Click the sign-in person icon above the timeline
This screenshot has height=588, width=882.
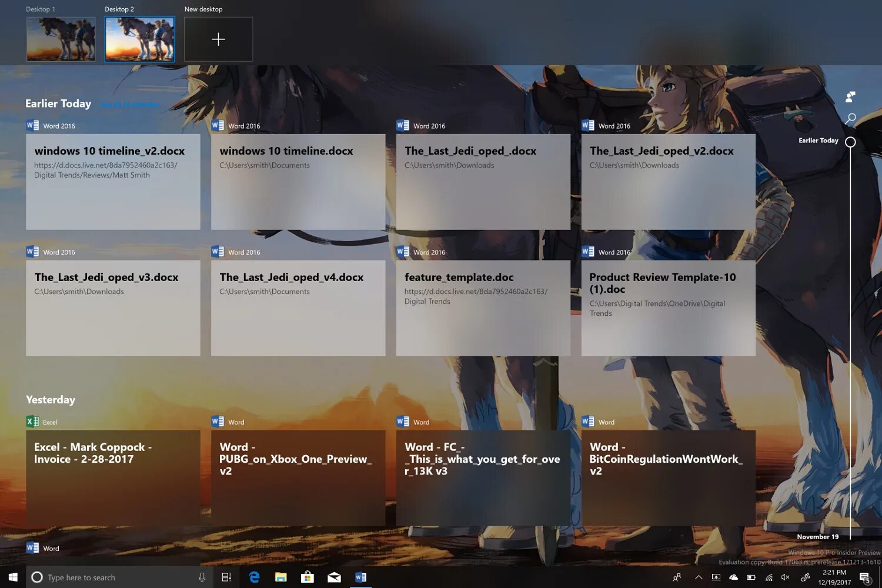click(850, 96)
